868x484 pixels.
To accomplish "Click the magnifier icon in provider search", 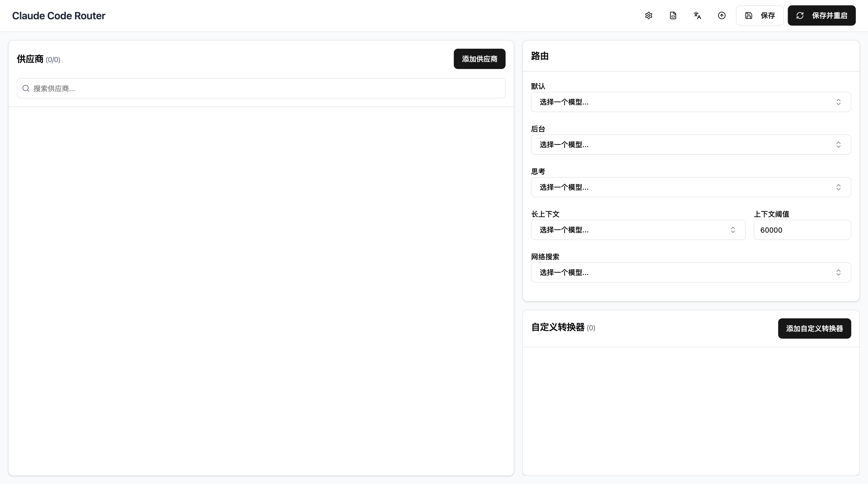I will pyautogui.click(x=26, y=88).
